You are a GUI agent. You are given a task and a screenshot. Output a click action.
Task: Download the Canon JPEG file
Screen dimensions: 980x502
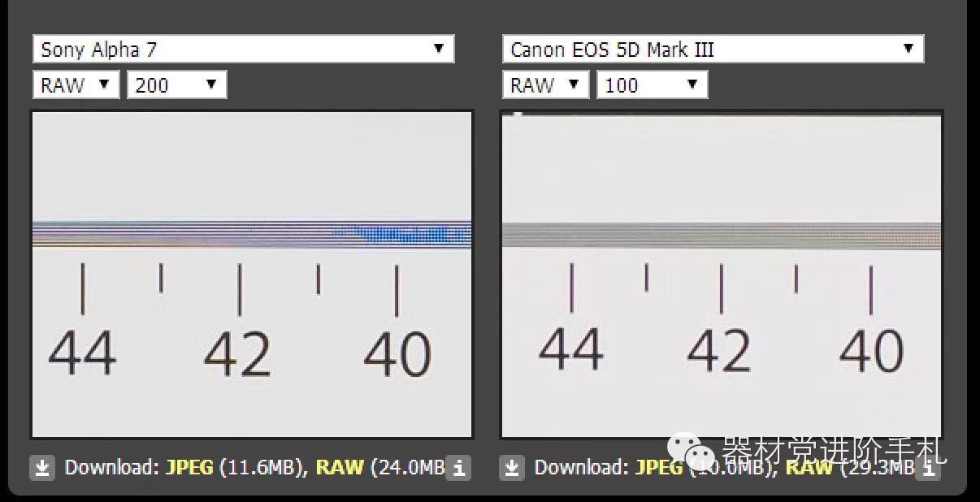(x=659, y=468)
